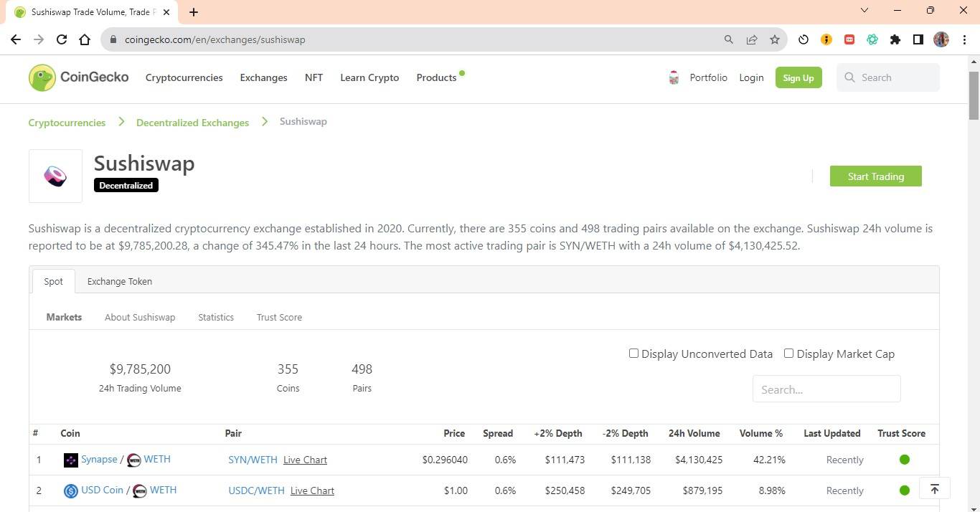Open a new browser tab
This screenshot has height=512, width=980.
tap(194, 12)
